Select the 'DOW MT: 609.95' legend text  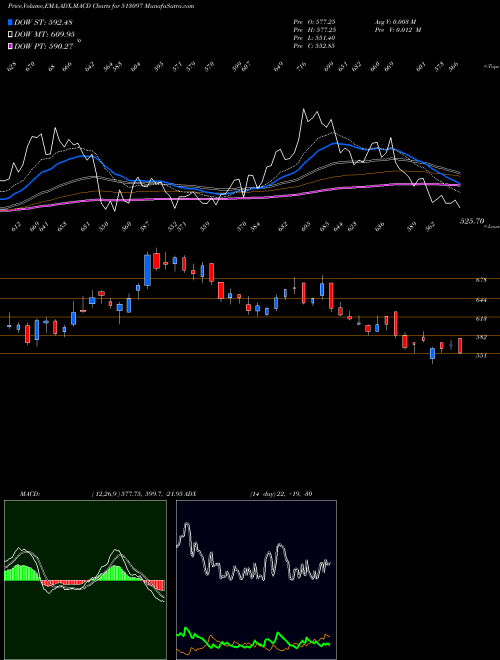pyautogui.click(x=44, y=35)
